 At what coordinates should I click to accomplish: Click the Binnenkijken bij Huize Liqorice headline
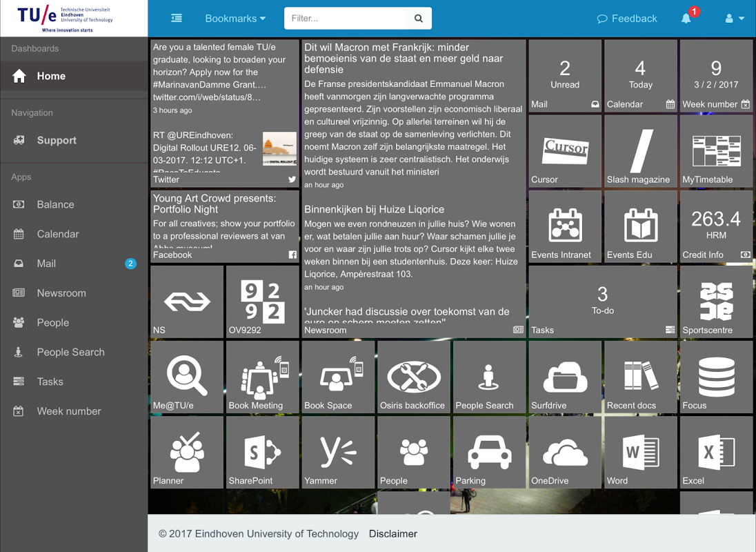[374, 209]
